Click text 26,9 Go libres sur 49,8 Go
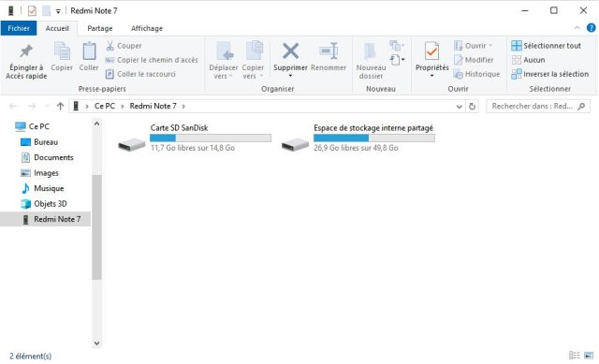 point(356,148)
